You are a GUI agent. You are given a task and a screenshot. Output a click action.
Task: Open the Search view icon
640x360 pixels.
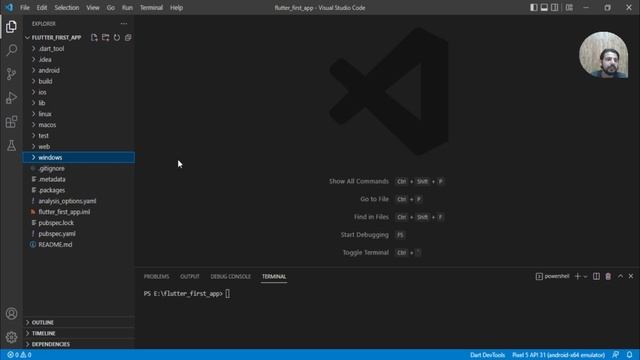tap(11, 50)
